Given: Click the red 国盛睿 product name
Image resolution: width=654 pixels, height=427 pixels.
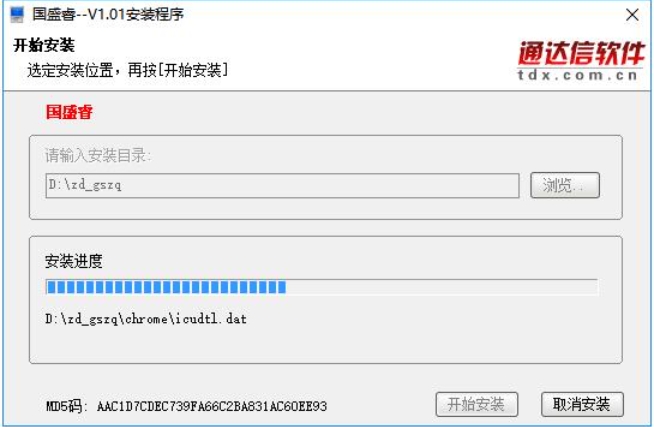Looking at the screenshot, I should (69, 112).
